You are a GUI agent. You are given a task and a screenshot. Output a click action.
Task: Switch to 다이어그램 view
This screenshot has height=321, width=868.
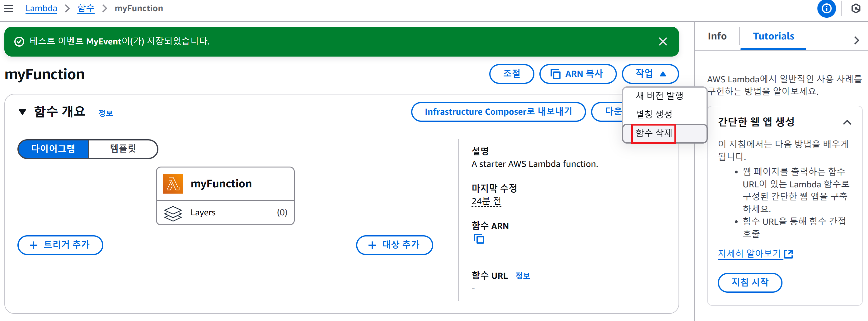[53, 149]
